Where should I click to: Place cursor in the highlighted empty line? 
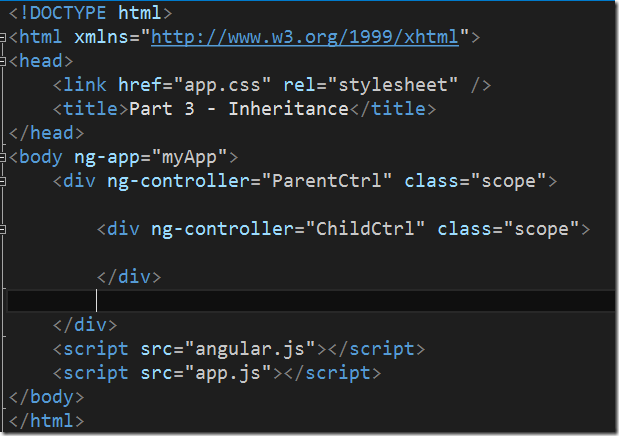(311, 301)
